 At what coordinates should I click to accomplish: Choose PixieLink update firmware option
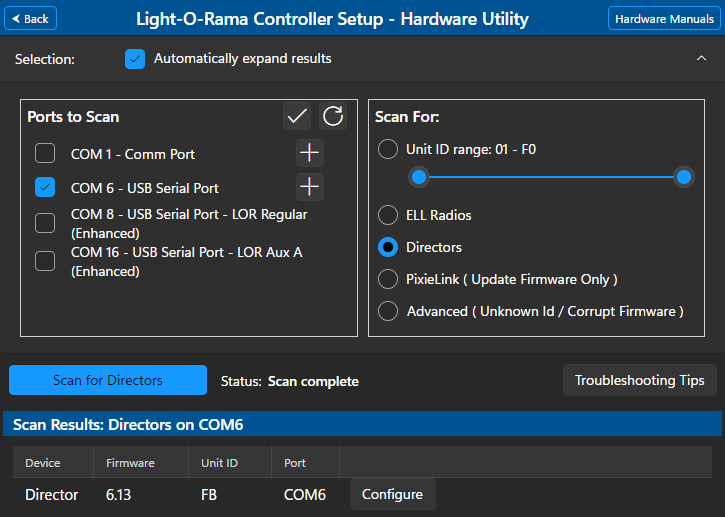pyautogui.click(x=388, y=279)
